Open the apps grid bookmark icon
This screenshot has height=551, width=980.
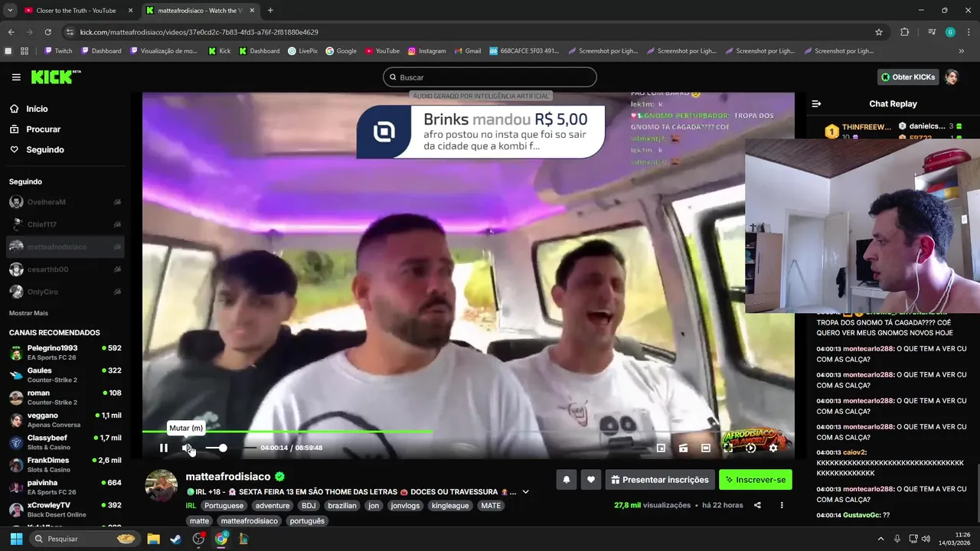tap(24, 51)
